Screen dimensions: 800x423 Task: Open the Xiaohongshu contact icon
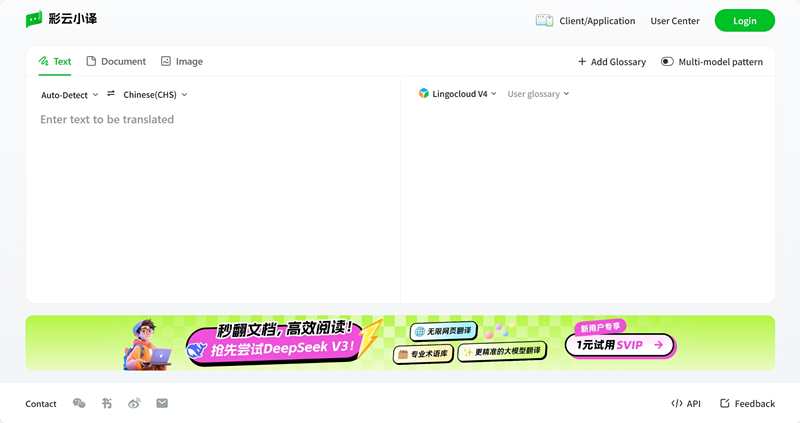107,403
